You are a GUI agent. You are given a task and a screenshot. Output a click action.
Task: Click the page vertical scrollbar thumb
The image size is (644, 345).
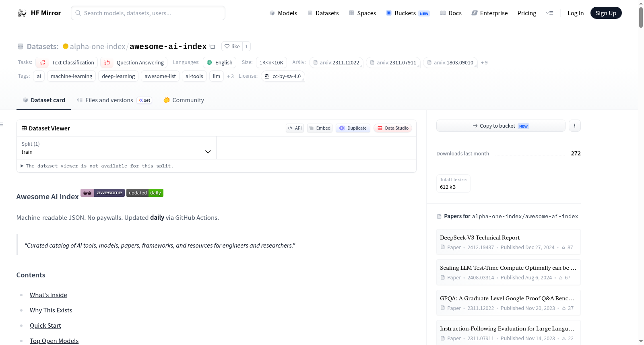pos(641,17)
